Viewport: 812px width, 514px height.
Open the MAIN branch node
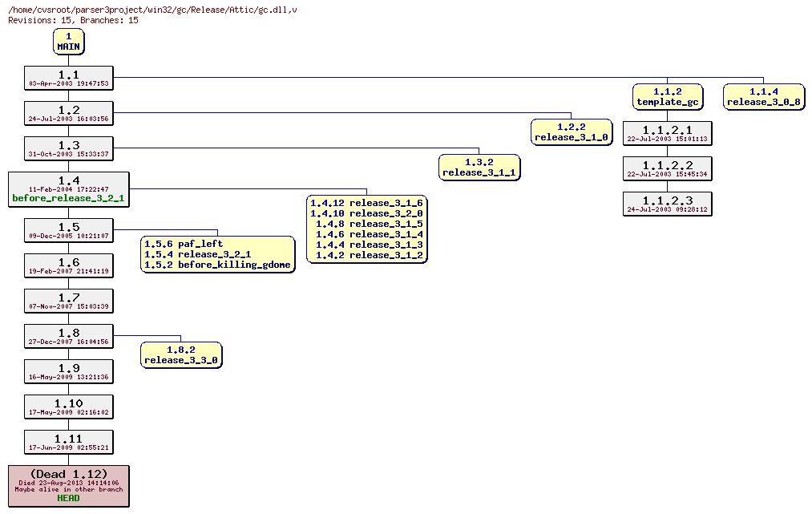[68, 42]
